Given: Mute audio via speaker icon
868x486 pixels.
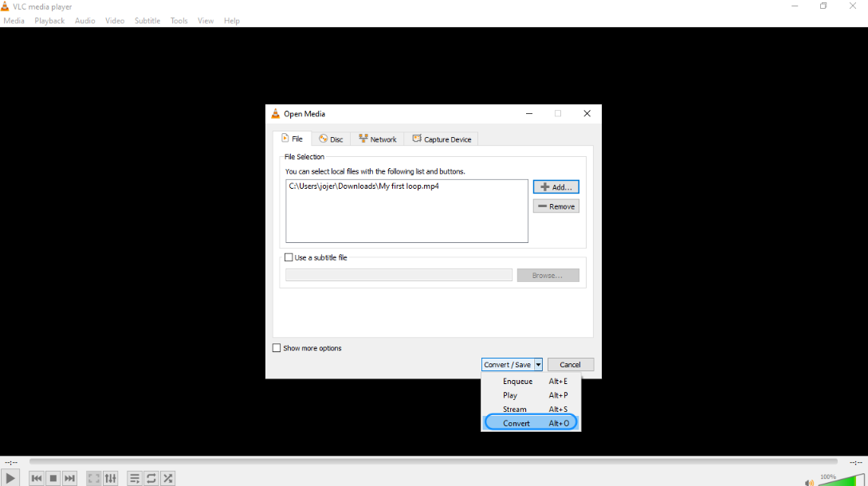Looking at the screenshot, I should (809, 483).
